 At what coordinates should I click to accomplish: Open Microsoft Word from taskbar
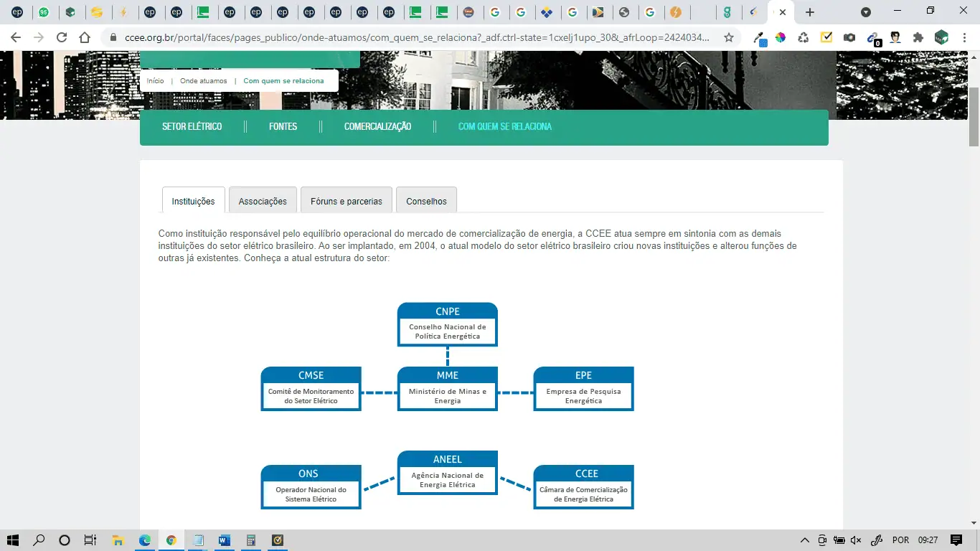(x=224, y=540)
